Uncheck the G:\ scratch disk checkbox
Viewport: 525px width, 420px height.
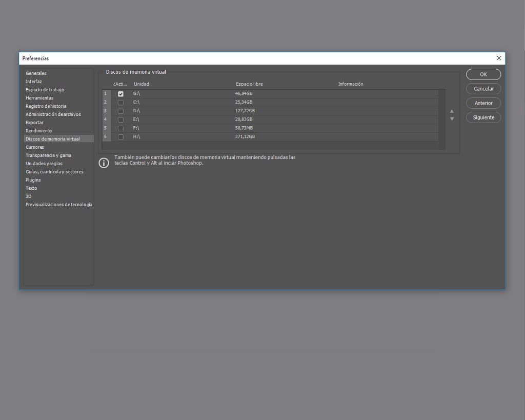(x=120, y=94)
